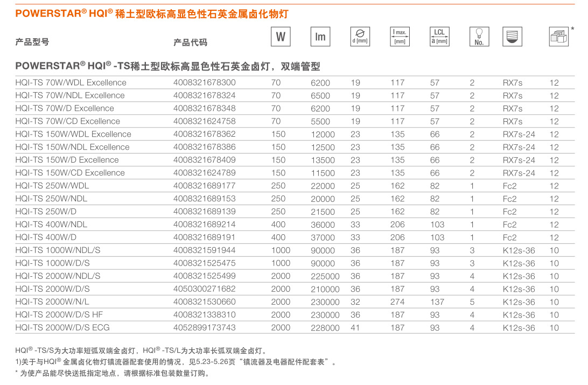
Task: Click product code 4008321530660
Action: pyautogui.click(x=205, y=302)
